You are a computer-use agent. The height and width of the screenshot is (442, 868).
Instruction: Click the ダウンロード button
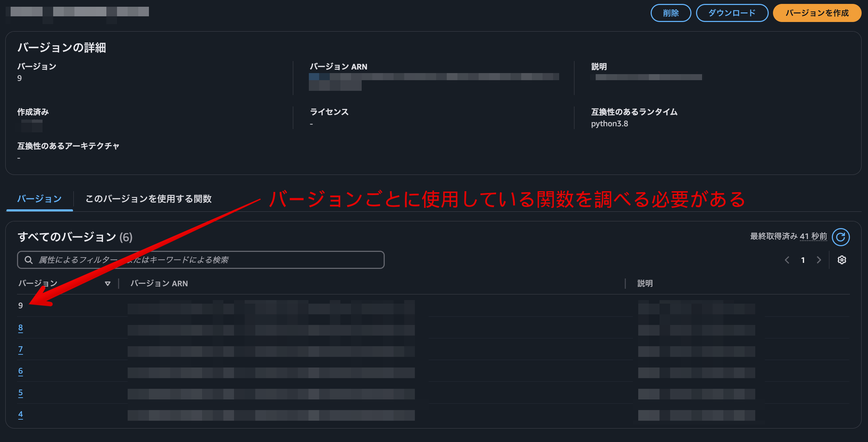click(732, 13)
